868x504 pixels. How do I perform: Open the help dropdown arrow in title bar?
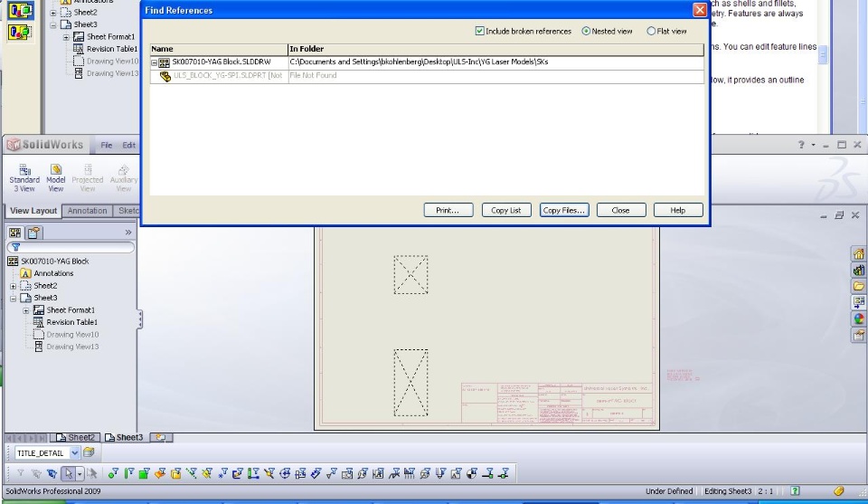813,145
